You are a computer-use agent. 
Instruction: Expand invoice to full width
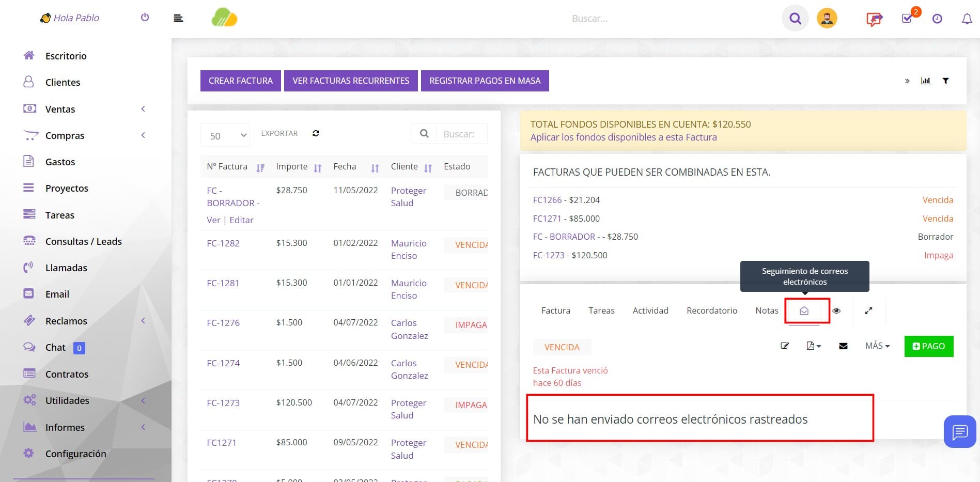click(x=868, y=310)
